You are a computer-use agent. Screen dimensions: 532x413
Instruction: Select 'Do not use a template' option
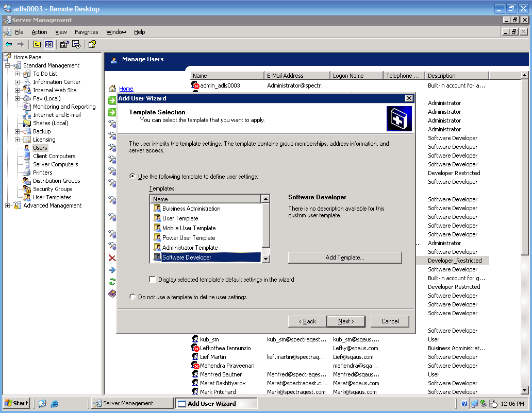[x=132, y=297]
